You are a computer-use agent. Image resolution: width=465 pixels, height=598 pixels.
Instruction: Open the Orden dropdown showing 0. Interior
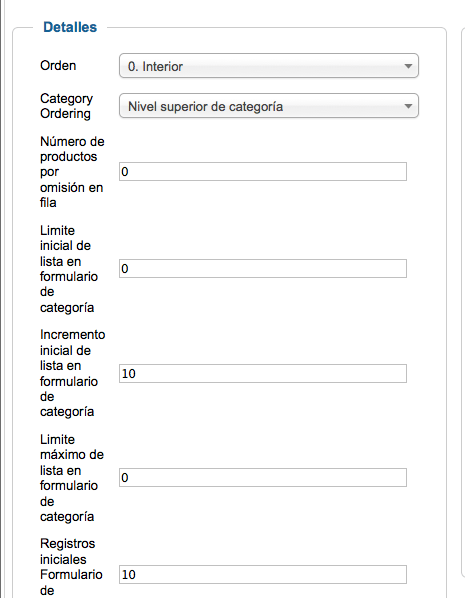[269, 66]
